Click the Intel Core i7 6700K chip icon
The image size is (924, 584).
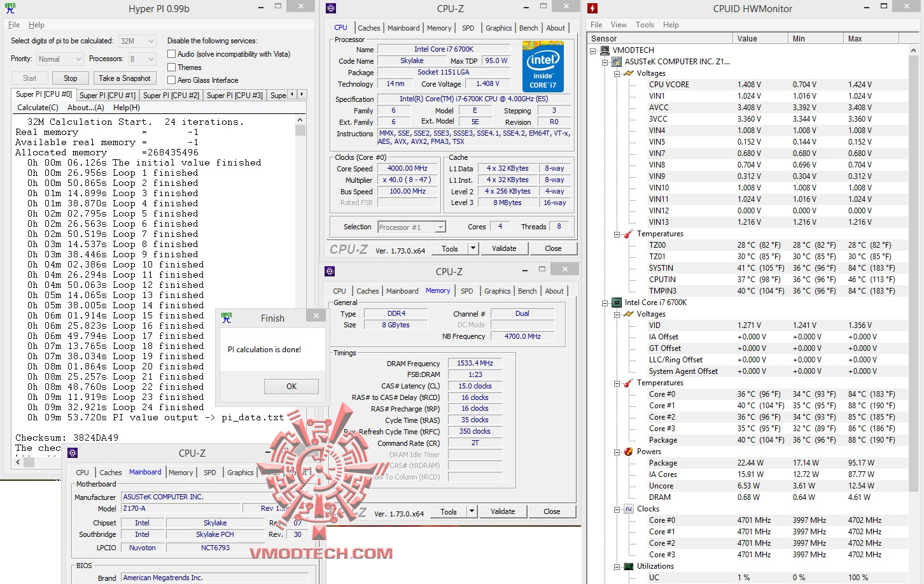(x=617, y=303)
